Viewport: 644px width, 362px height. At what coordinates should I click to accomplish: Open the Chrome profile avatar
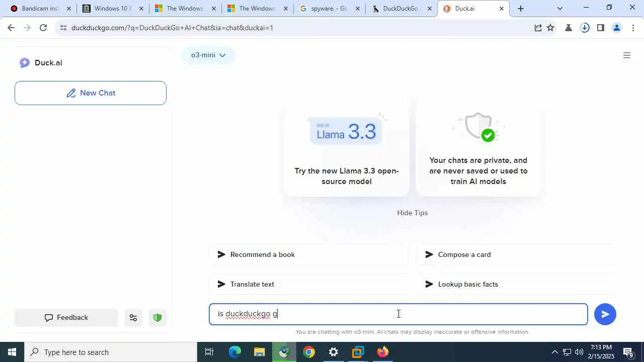(x=617, y=28)
